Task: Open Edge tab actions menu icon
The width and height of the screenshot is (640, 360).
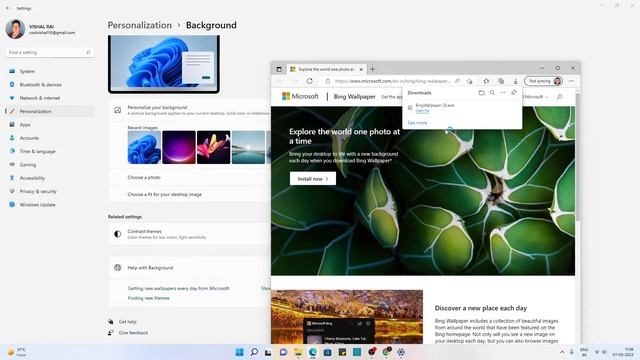Action: (279, 69)
